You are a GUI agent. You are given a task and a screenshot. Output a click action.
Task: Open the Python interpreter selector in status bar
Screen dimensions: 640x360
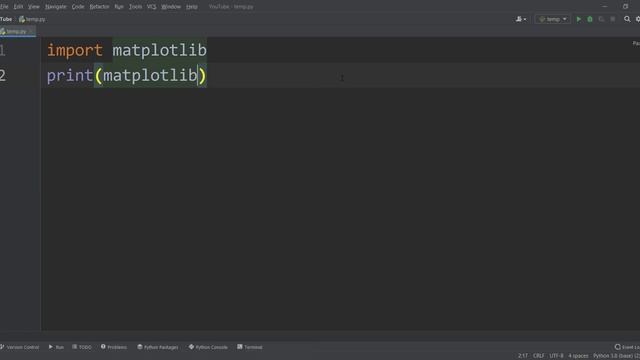[x=616, y=356]
